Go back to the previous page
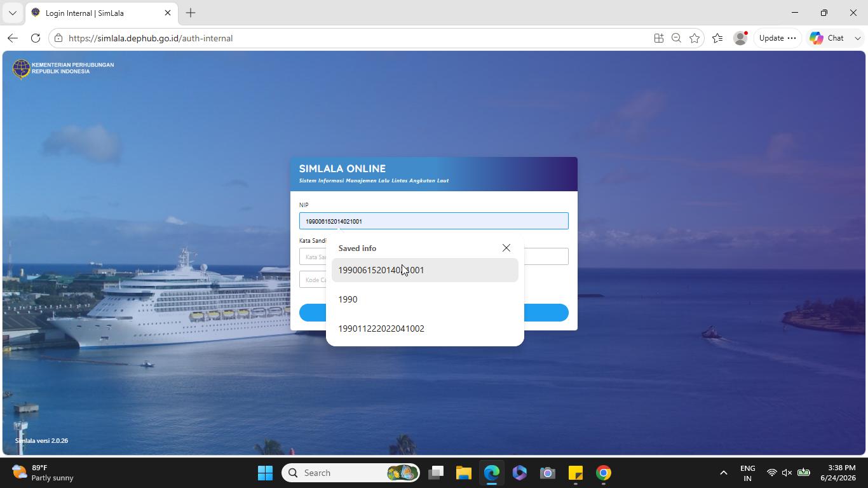 point(13,38)
